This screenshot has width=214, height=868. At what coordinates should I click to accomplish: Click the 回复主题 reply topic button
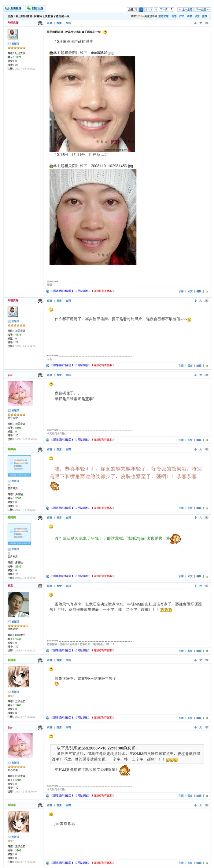[35, 9]
